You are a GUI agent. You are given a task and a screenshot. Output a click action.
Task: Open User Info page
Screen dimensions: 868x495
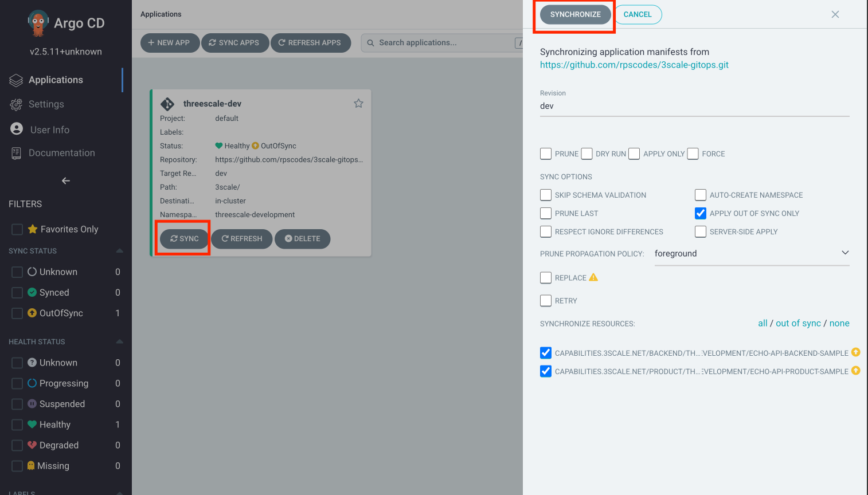tap(50, 130)
